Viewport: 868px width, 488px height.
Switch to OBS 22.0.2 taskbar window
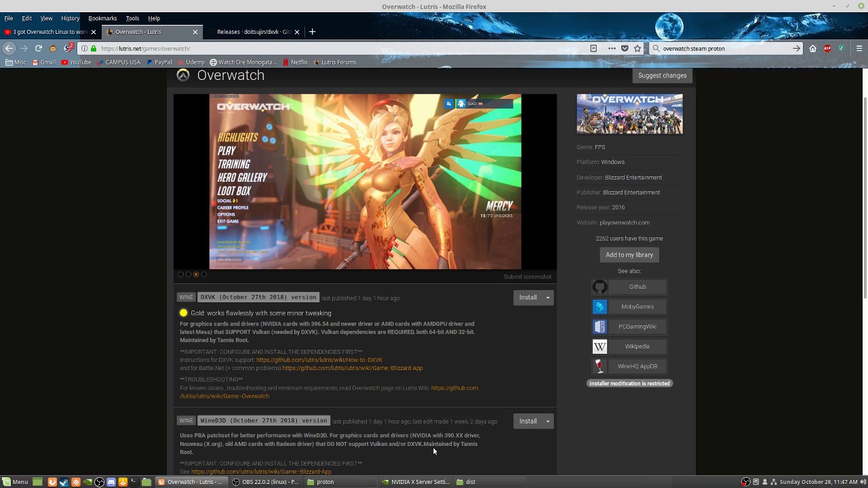coord(265,482)
